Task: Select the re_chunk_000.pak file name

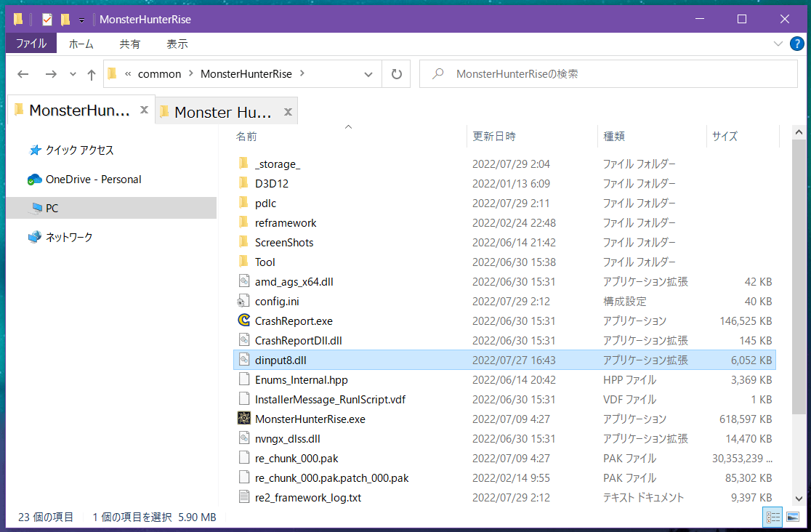Action: click(x=296, y=459)
